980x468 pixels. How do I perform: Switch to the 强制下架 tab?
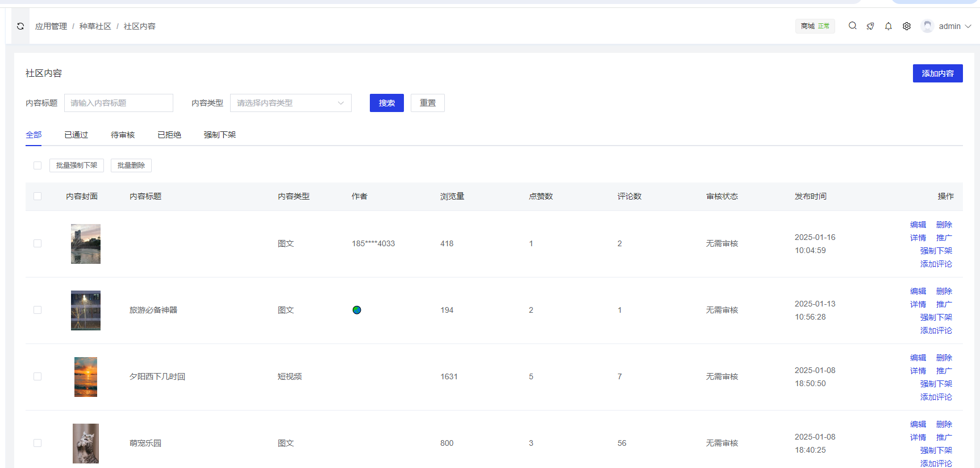pyautogui.click(x=220, y=135)
